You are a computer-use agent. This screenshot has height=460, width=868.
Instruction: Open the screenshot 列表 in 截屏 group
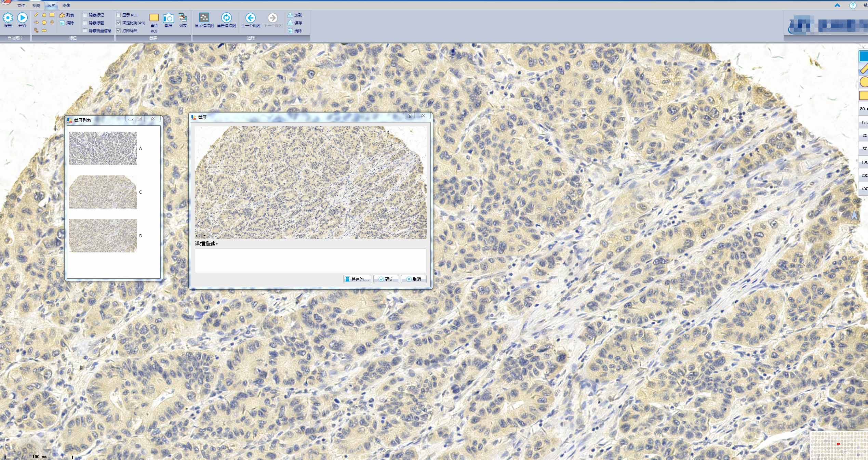183,21
